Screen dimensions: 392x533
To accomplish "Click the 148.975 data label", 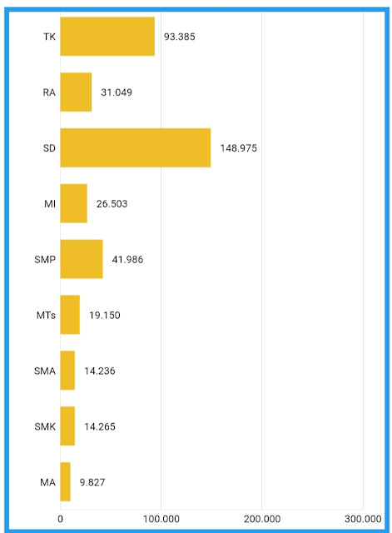I will coord(239,148).
